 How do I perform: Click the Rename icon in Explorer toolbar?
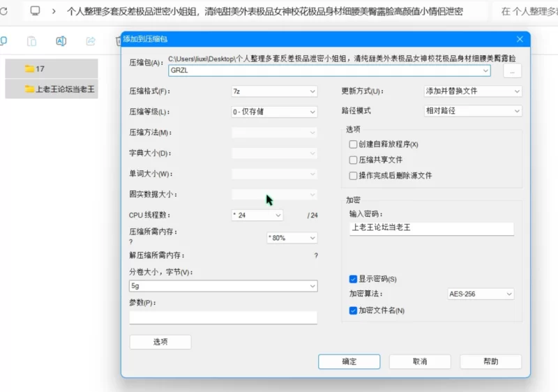[x=61, y=41]
